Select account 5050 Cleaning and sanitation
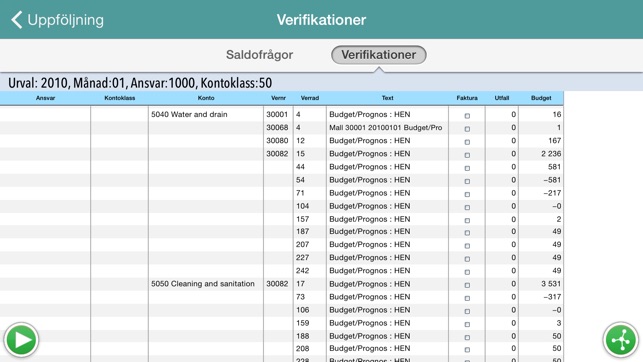Image resolution: width=643 pixels, height=362 pixels. (x=203, y=284)
